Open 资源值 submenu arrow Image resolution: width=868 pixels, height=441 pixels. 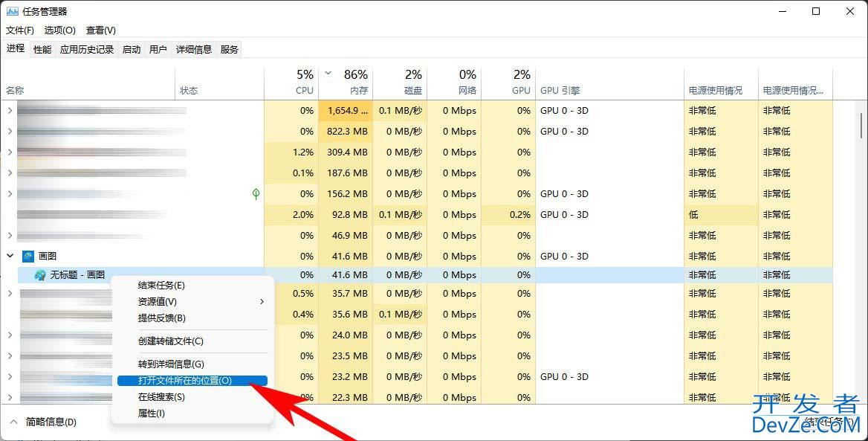[x=262, y=301]
